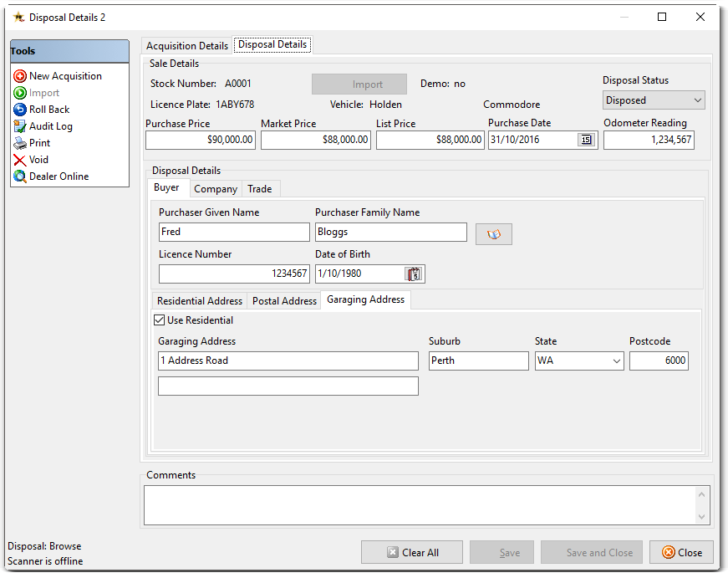Viewport: 728px width, 578px height.
Task: Click the Tools panel header
Action: pyautogui.click(x=69, y=51)
